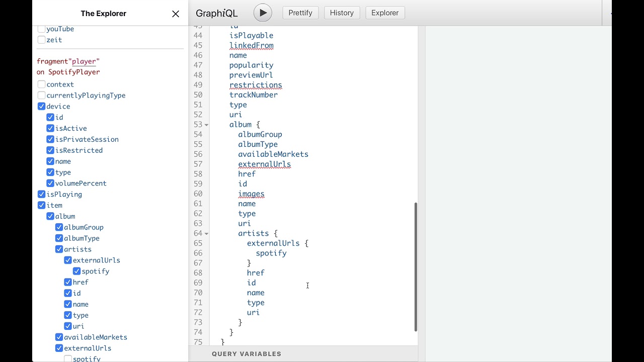The image size is (644, 362).
Task: Collapse the artists block at line 64
Action: click(x=206, y=234)
